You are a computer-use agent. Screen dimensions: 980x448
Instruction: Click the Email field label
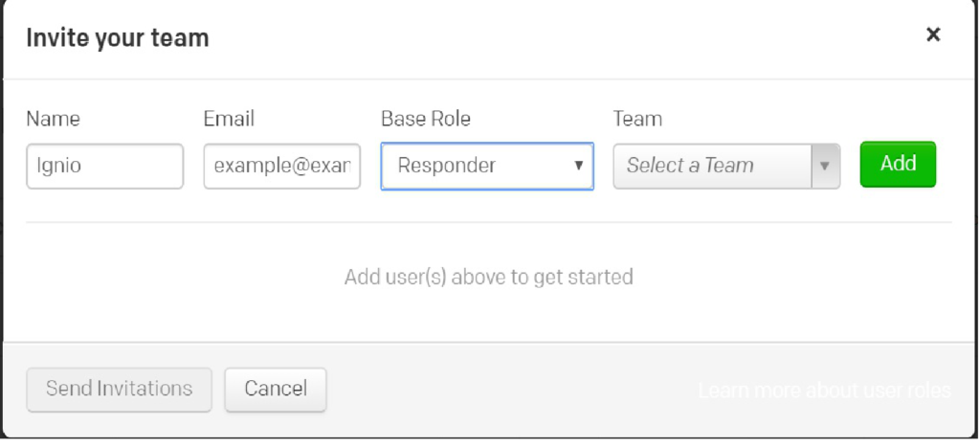(x=229, y=120)
